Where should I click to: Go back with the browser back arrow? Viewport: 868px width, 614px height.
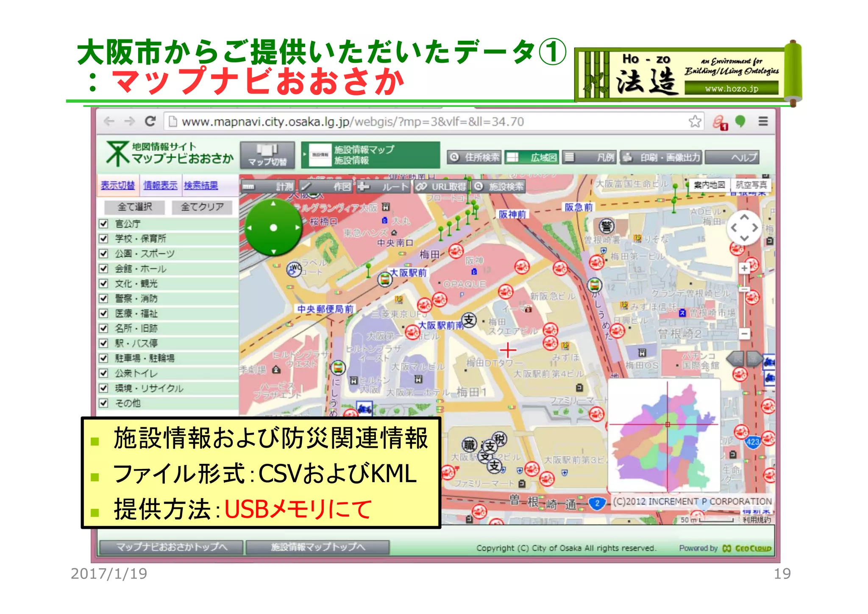coord(109,122)
